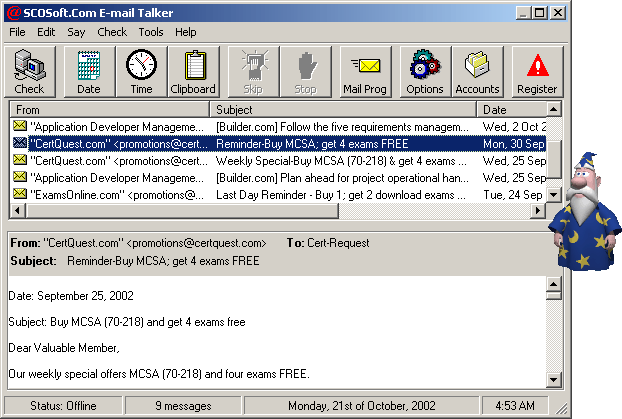Click the Clipboard toolbar icon

193,72
